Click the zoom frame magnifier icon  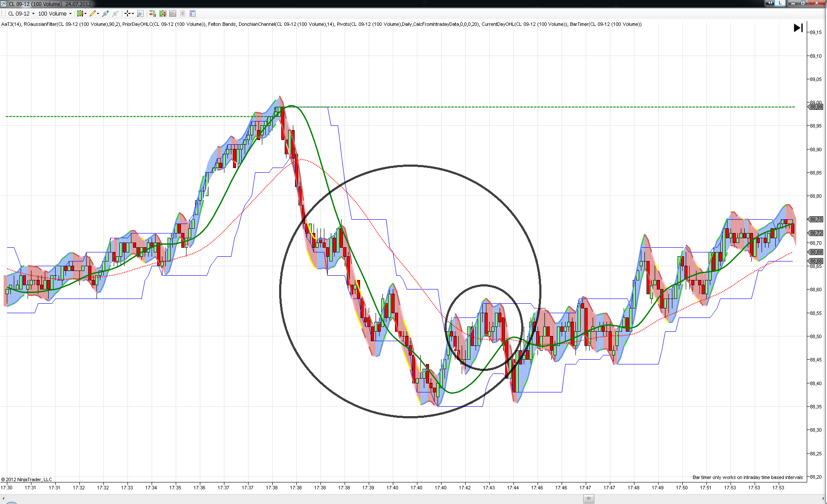tap(140, 14)
